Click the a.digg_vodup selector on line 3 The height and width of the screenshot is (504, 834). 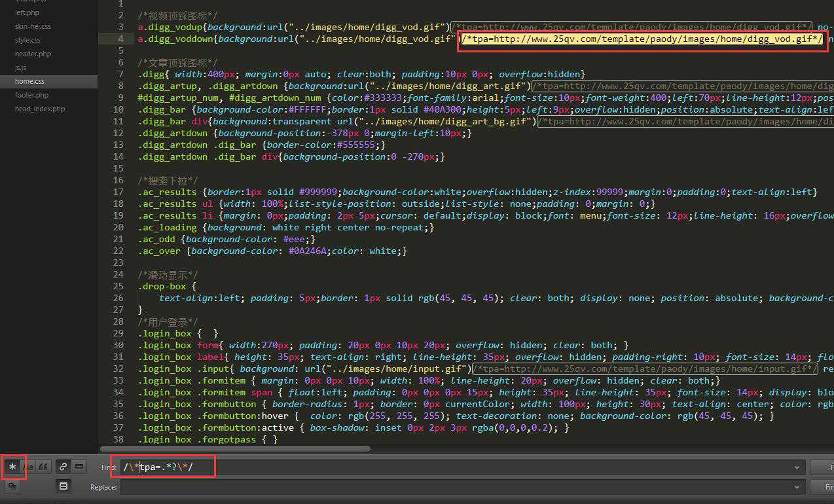[170, 27]
